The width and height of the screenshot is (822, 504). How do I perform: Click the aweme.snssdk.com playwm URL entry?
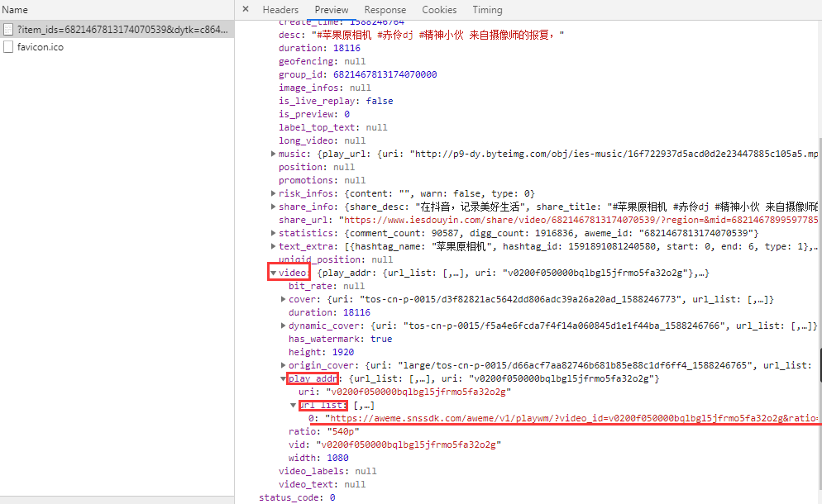tap(571, 418)
